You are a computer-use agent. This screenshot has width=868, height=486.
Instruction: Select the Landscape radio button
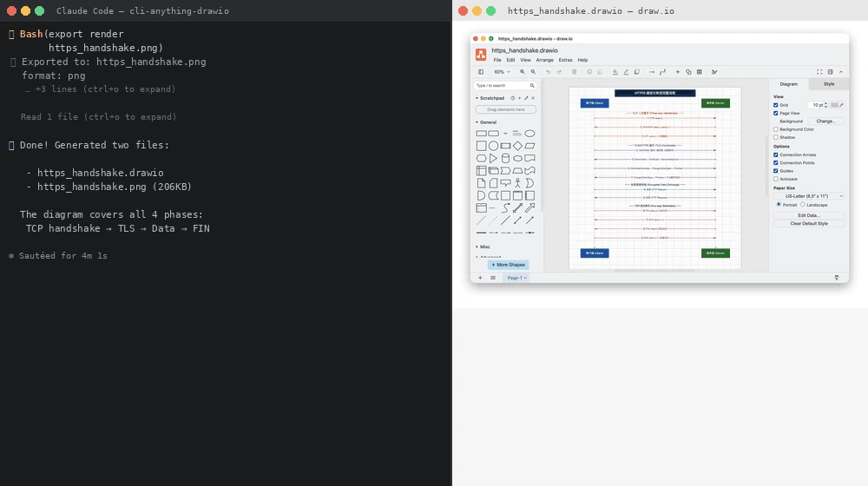(803, 205)
